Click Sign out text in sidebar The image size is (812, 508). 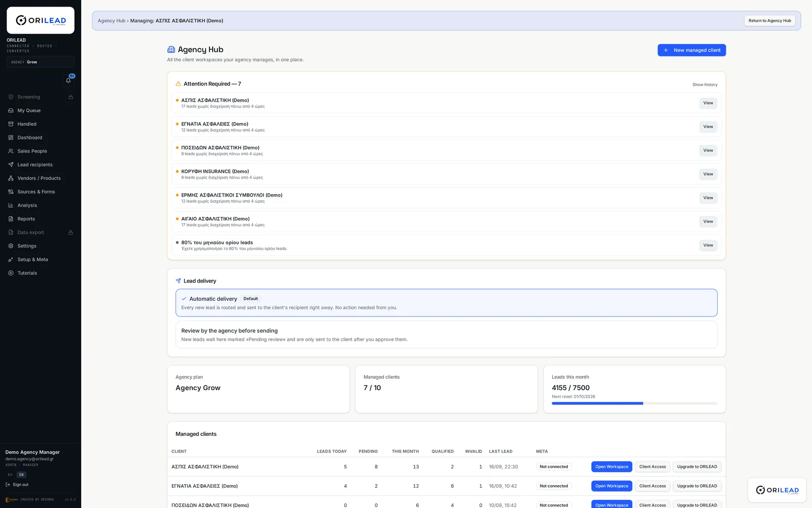pyautogui.click(x=21, y=485)
